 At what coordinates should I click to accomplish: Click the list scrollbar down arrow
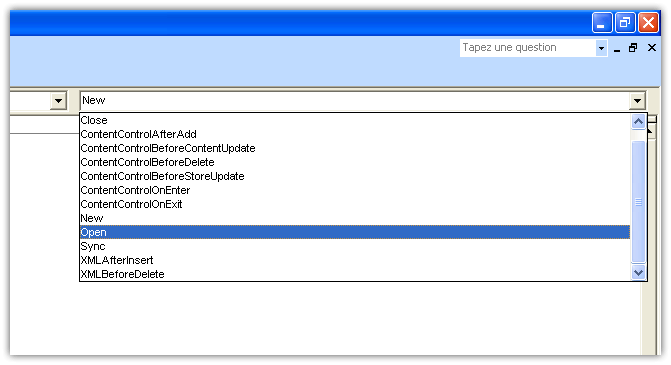(638, 272)
